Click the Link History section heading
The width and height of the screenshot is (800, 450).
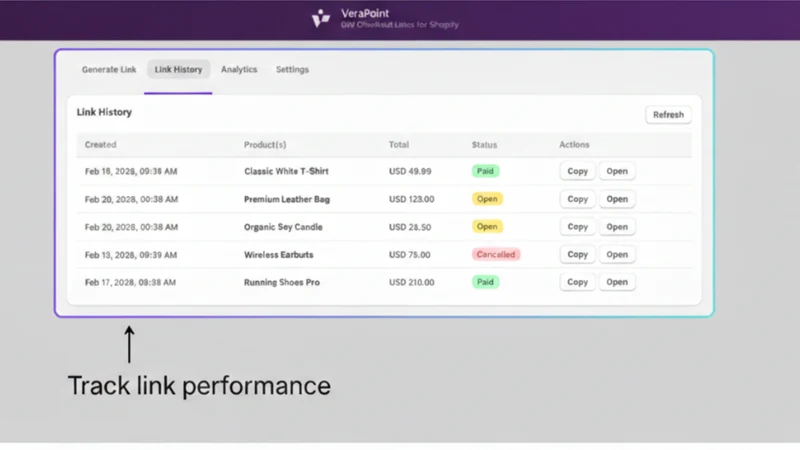[x=104, y=112]
